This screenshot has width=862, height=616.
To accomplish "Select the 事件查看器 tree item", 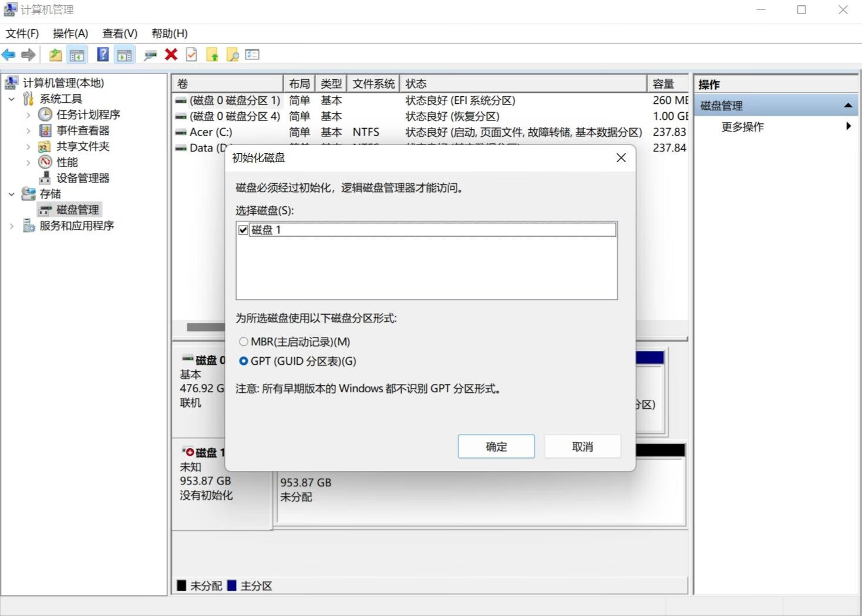I will pyautogui.click(x=82, y=130).
